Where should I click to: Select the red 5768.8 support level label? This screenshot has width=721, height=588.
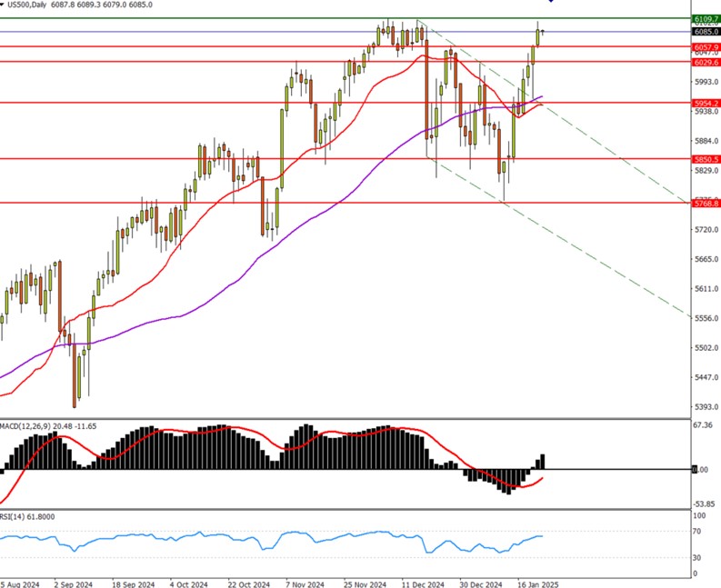706,204
